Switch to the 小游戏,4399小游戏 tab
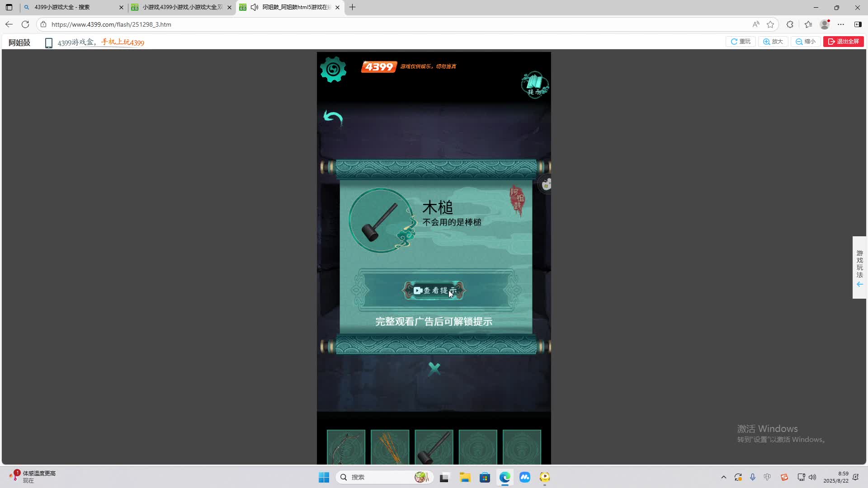This screenshot has width=868, height=488. (x=181, y=7)
